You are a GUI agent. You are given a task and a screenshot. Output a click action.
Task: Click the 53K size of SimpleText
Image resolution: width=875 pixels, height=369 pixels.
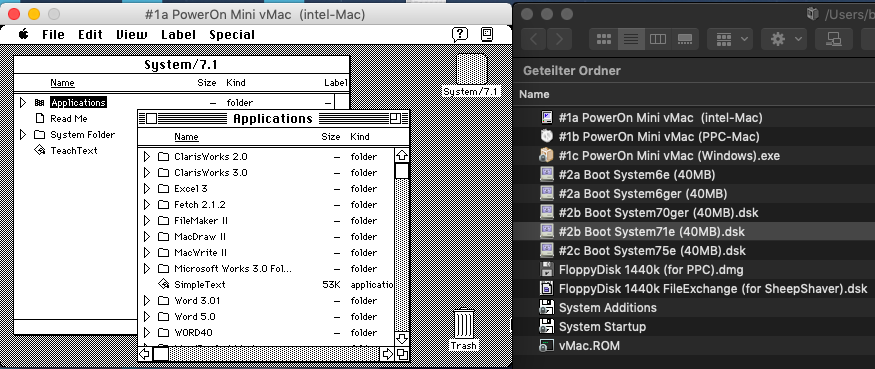[x=331, y=285]
